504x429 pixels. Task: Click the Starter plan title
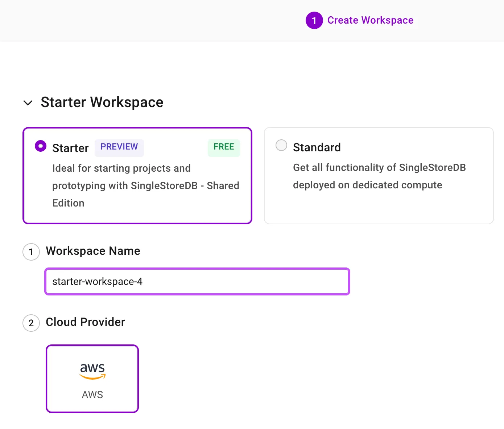click(70, 148)
